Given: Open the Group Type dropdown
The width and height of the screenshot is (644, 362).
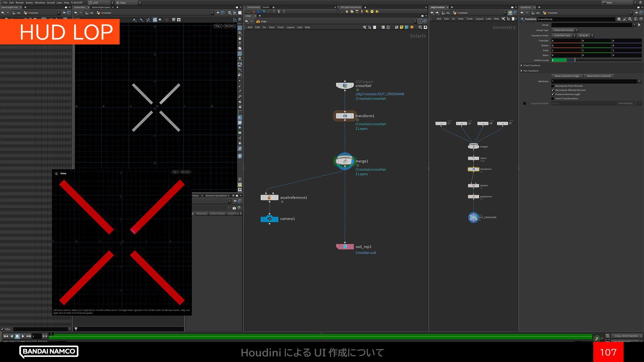Looking at the screenshot, I should 565,30.
